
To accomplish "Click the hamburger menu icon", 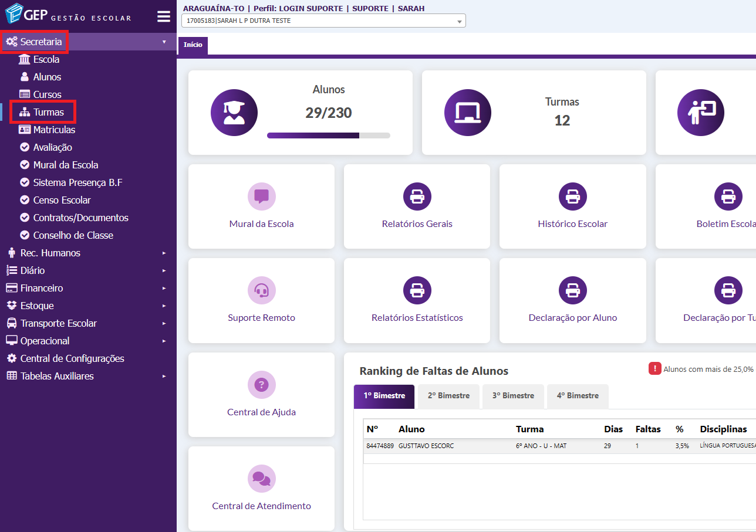I will [164, 16].
